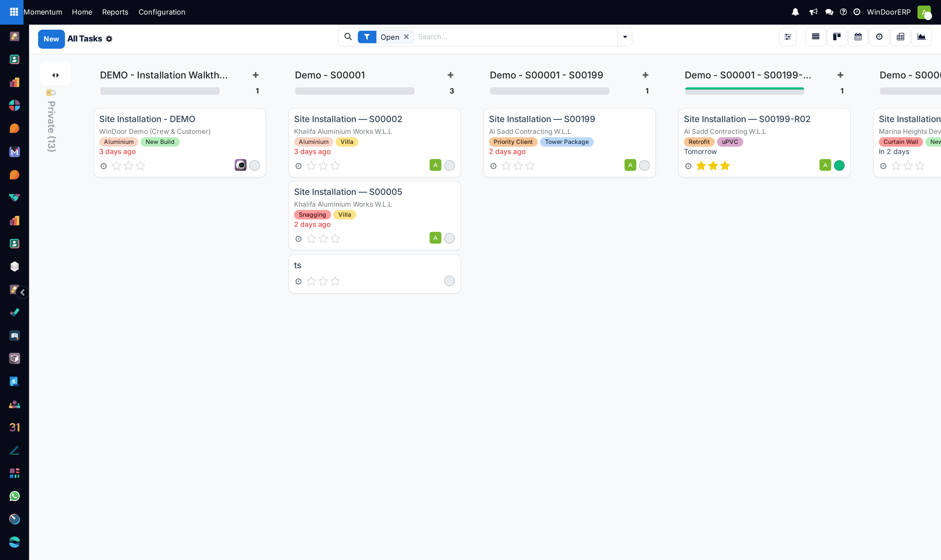Open the Configuration menu
Screen dimensions: 941x560
click(162, 12)
